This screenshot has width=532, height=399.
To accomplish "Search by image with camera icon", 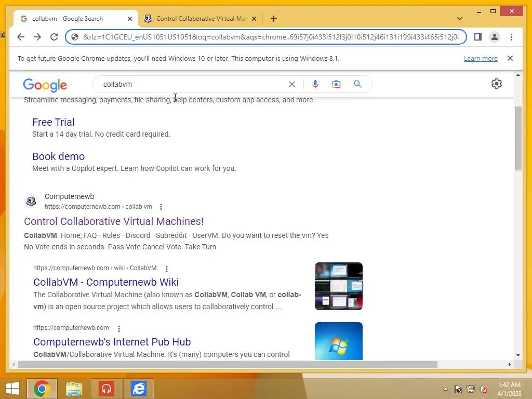I will point(336,84).
